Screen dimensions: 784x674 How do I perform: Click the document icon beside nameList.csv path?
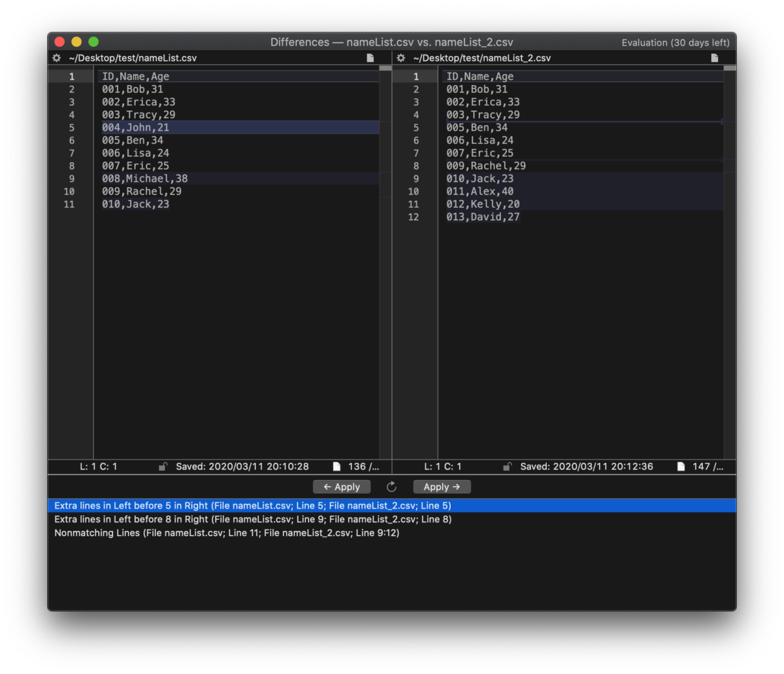[370, 58]
